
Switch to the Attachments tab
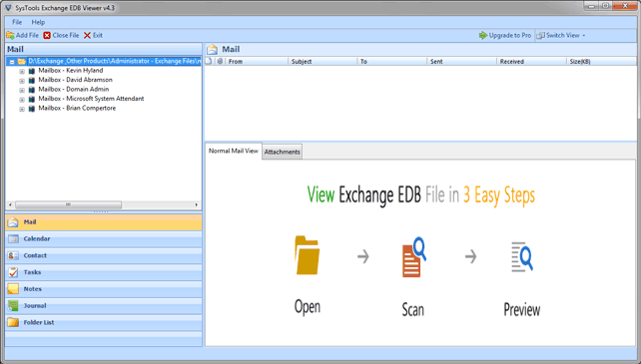pyautogui.click(x=283, y=152)
